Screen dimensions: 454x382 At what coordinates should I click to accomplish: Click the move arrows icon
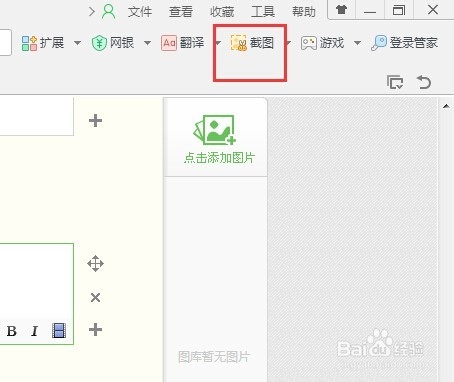coord(95,264)
